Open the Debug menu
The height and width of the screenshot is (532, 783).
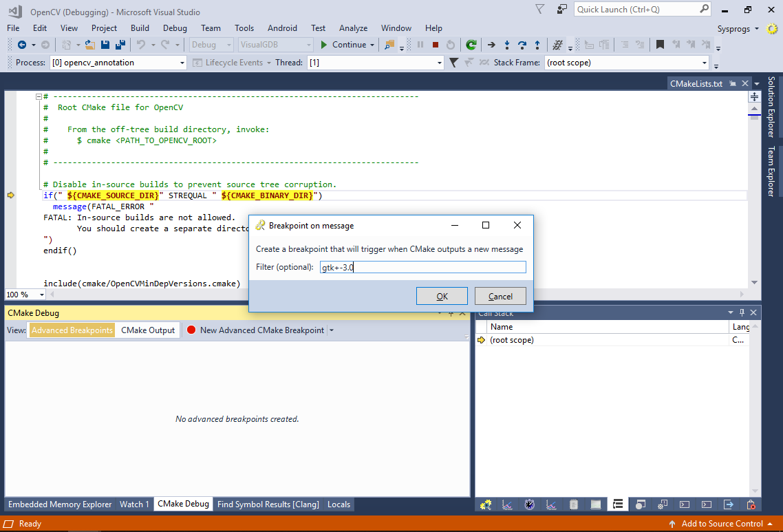[175, 28]
